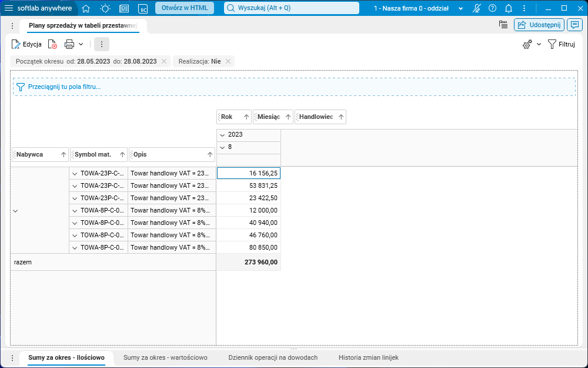The image size is (588, 368).
Task: Toggle the light theme sun icon
Action: point(105,8)
